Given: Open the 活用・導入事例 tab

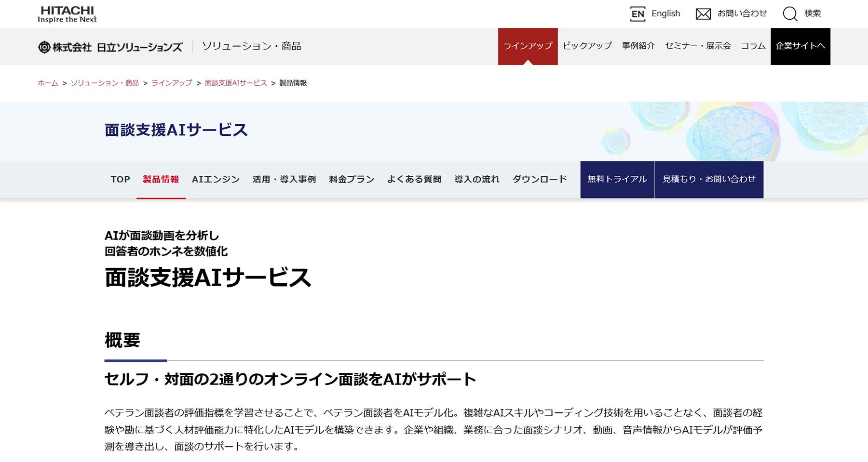Looking at the screenshot, I should tap(284, 179).
